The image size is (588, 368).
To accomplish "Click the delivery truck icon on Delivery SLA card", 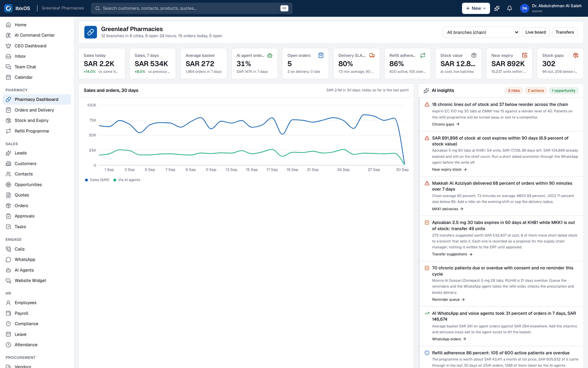I will pyautogui.click(x=372, y=55).
